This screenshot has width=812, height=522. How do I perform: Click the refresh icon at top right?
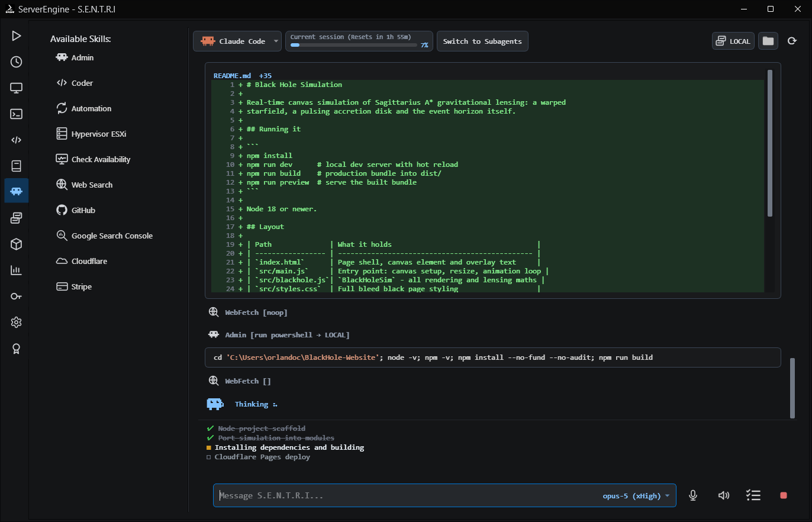tap(792, 41)
